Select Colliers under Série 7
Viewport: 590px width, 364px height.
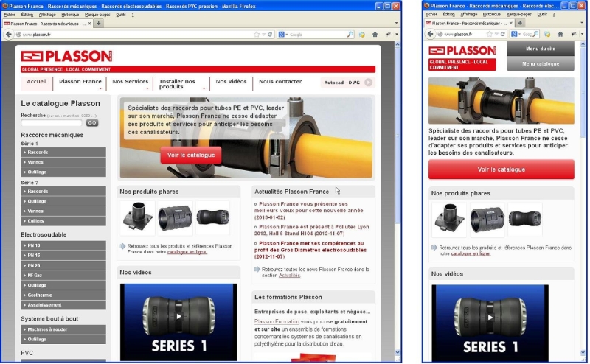[x=63, y=221]
